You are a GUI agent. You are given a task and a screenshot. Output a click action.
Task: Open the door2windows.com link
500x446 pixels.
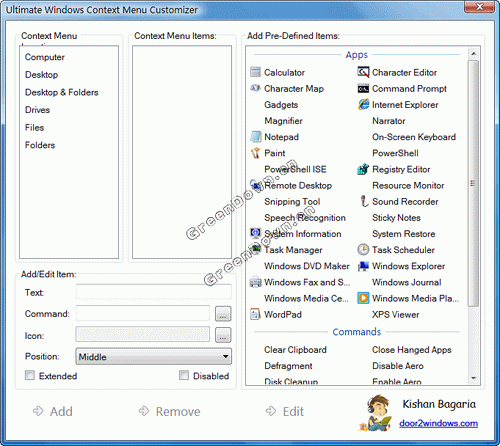[x=438, y=423]
